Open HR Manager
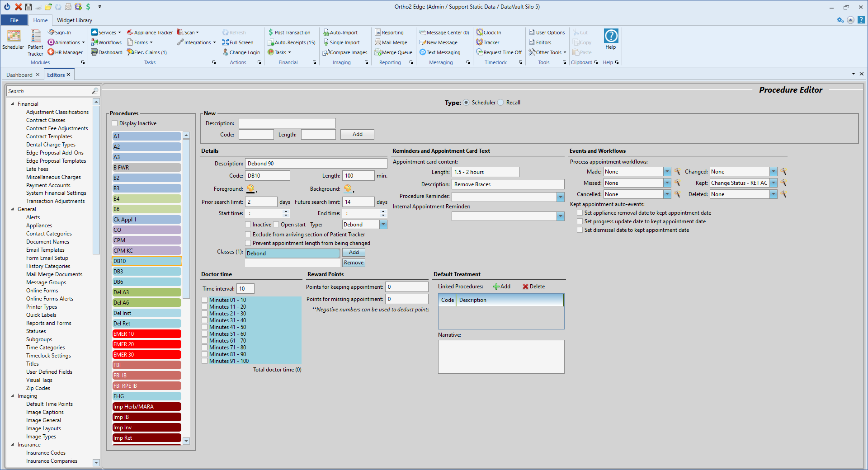Image resolution: width=868 pixels, height=470 pixels. (x=65, y=52)
